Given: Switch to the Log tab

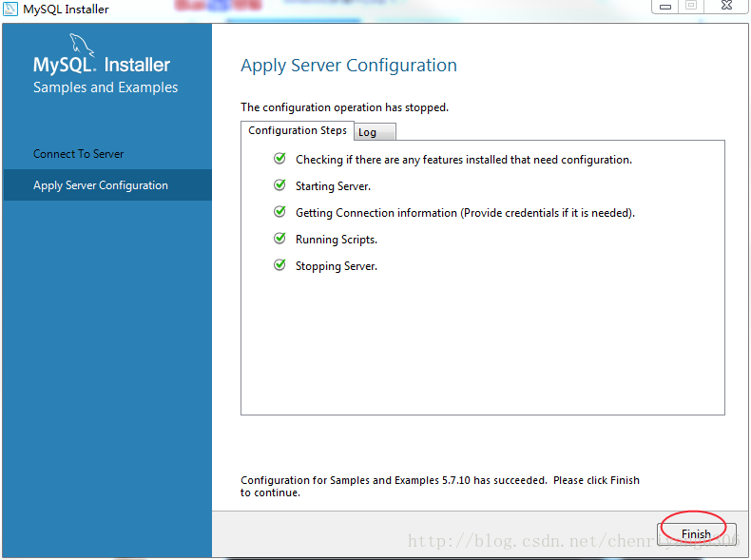Looking at the screenshot, I should coord(375,132).
